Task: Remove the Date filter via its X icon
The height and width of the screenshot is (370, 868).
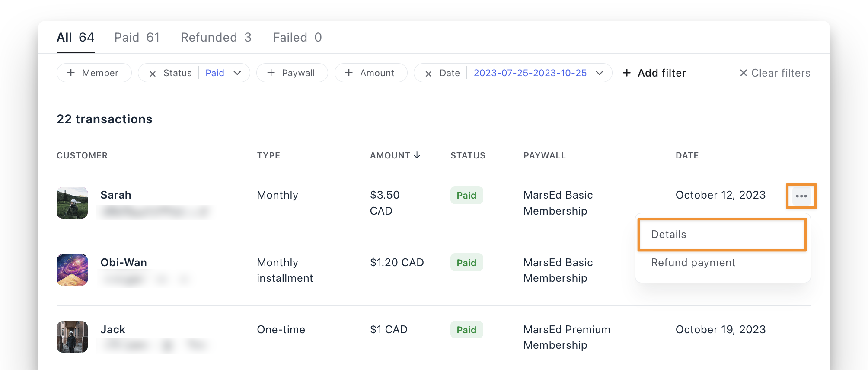Action: (428, 73)
